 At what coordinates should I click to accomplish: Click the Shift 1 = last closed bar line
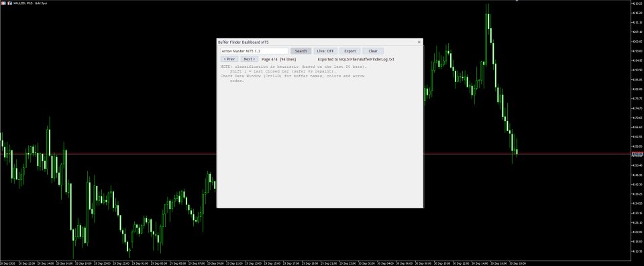point(282,71)
